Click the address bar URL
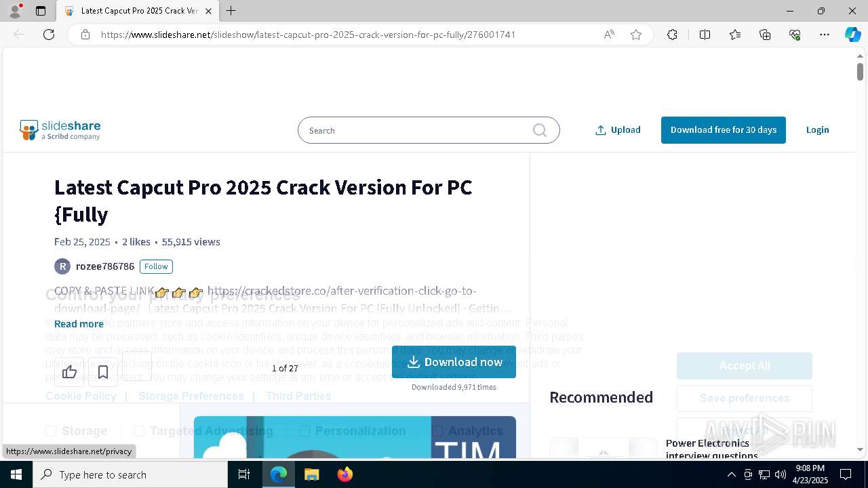868x488 pixels. (309, 35)
